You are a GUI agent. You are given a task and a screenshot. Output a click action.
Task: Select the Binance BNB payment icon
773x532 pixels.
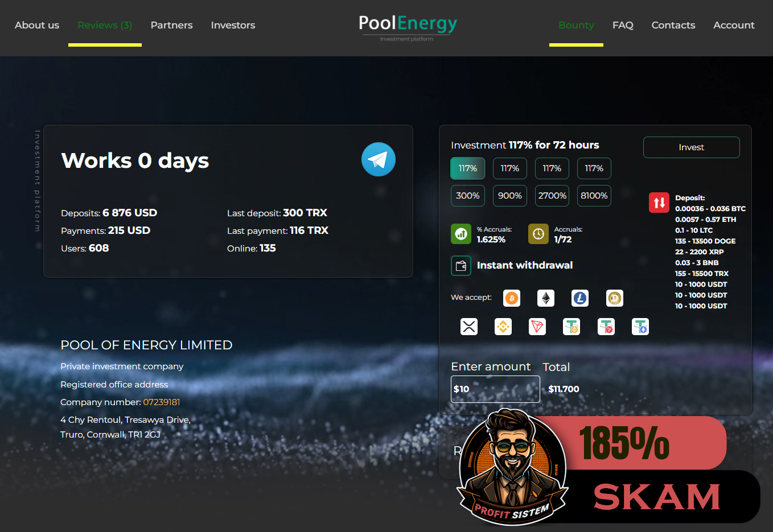tap(503, 327)
